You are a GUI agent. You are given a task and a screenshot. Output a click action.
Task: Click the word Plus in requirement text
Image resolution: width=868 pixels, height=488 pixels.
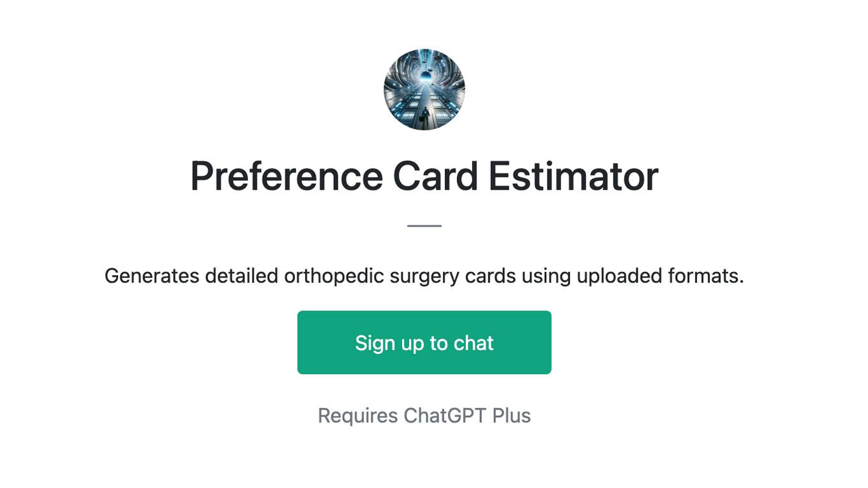coord(512,415)
